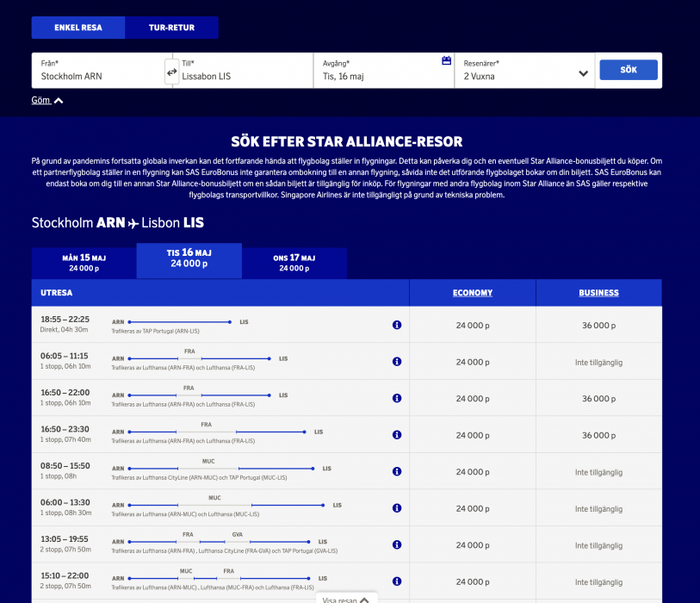Select the Ons 17 maj date tab

(x=294, y=263)
